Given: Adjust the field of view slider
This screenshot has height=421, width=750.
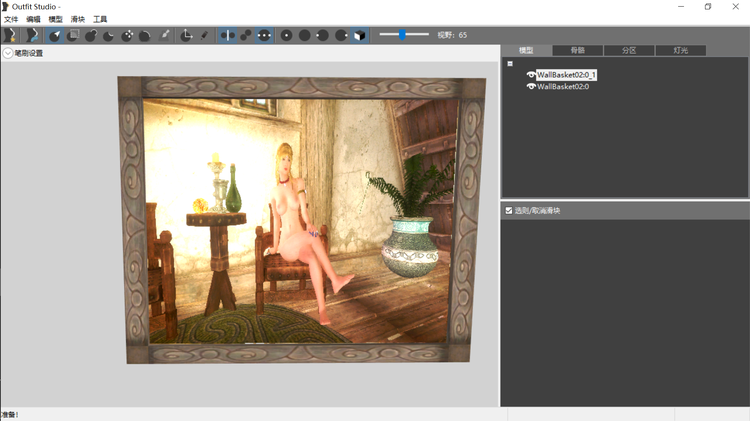Looking at the screenshot, I should pyautogui.click(x=402, y=34).
